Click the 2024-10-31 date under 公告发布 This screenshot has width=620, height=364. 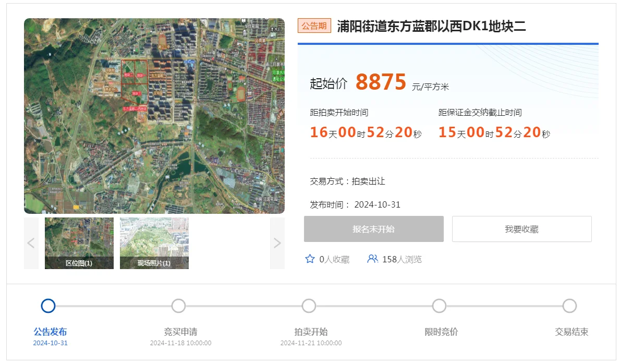tap(50, 343)
